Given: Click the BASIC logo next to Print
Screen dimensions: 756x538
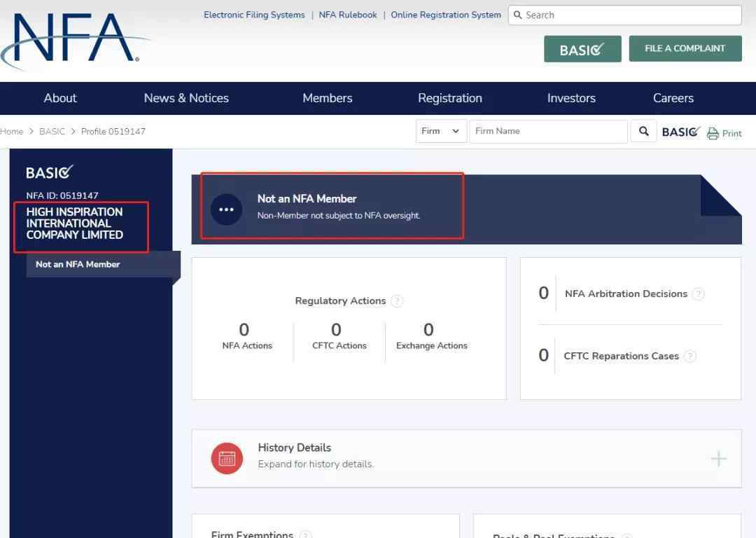Looking at the screenshot, I should point(681,132).
